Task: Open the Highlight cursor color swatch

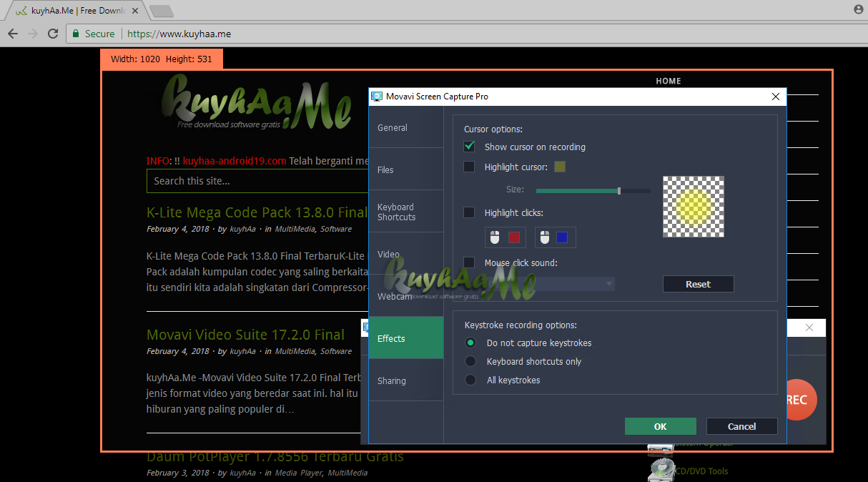Action: [x=560, y=167]
